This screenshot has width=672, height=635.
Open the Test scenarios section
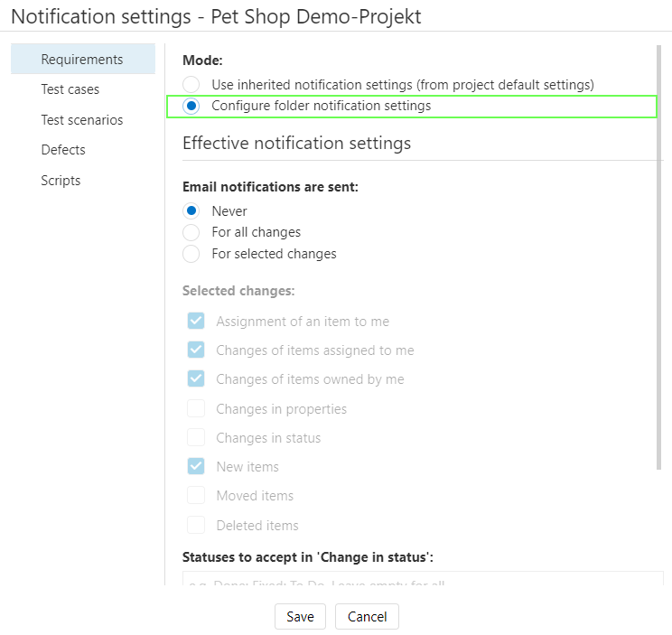click(x=82, y=120)
